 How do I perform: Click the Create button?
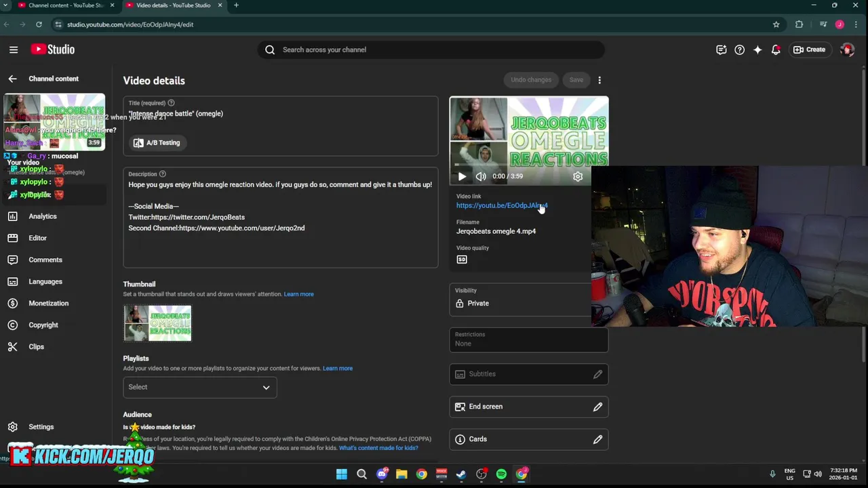pyautogui.click(x=810, y=49)
